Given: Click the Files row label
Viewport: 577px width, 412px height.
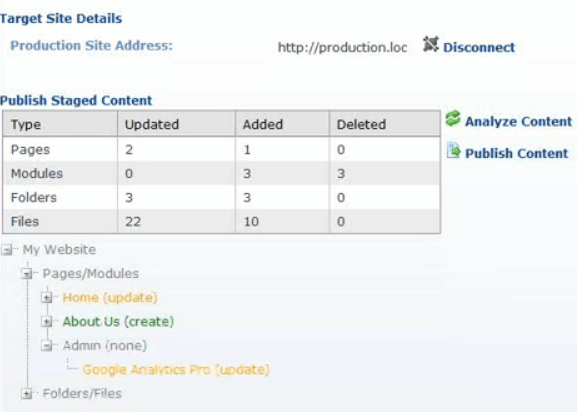Looking at the screenshot, I should point(25,221).
